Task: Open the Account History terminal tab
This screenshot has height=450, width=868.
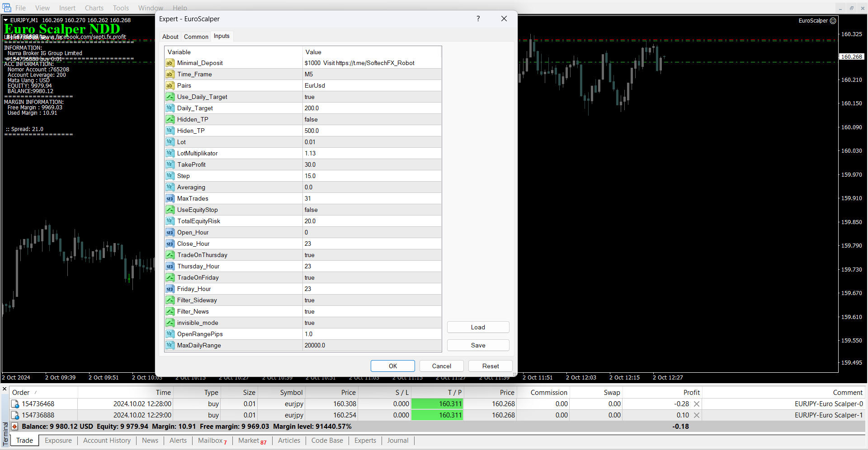Action: (x=107, y=441)
